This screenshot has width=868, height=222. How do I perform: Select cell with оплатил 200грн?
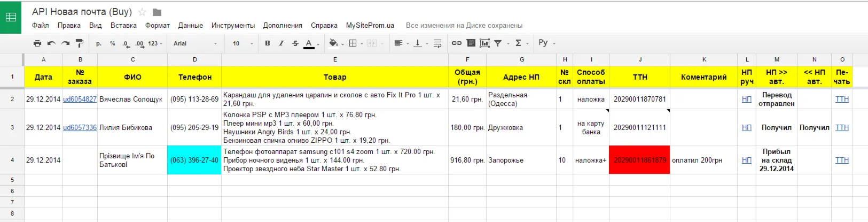(x=704, y=160)
